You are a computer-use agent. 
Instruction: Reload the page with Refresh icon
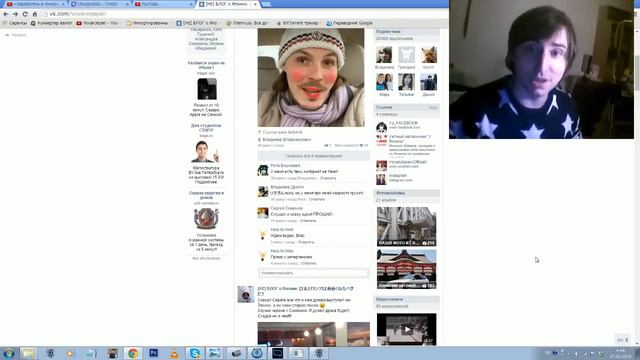pos(25,14)
